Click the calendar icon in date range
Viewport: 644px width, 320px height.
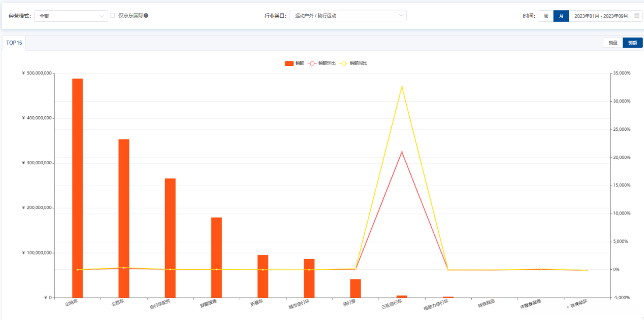tap(636, 16)
